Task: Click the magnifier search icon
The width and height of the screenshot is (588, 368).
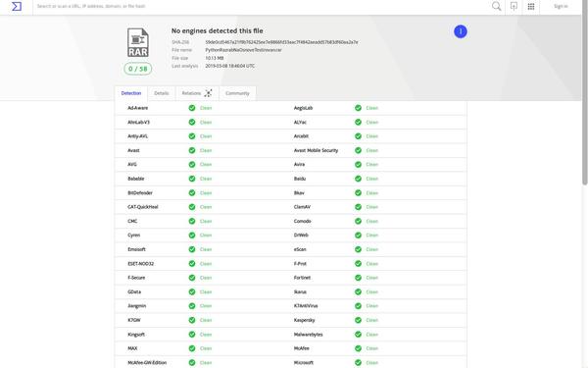Action: pyautogui.click(x=496, y=6)
